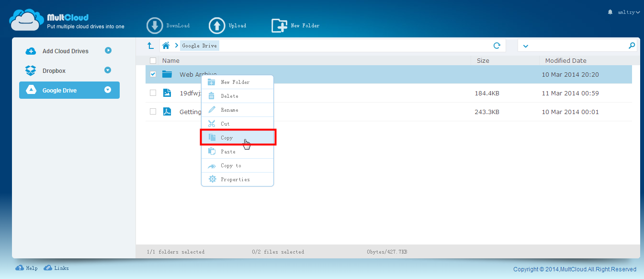This screenshot has height=279, width=644.
Task: Click the 243.3KB size value
Action: click(x=487, y=112)
